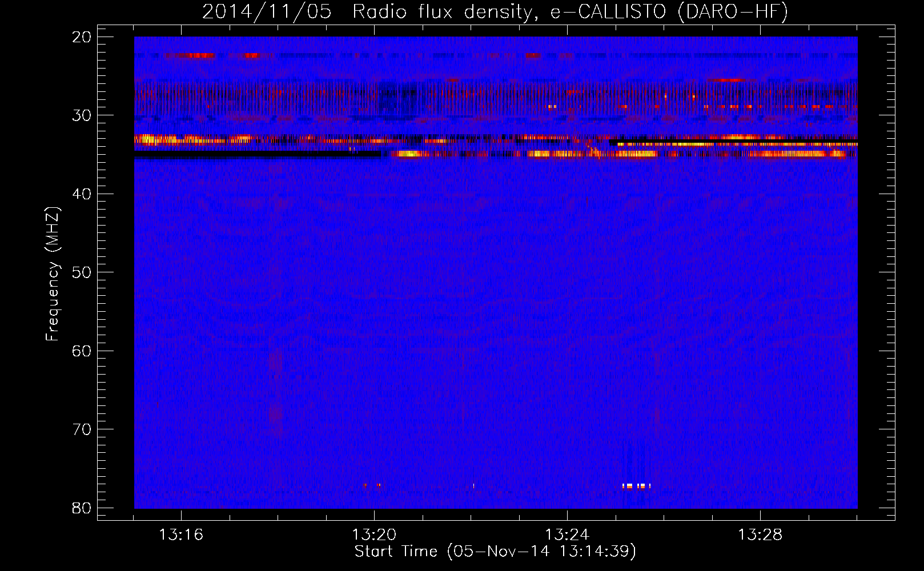The image size is (924, 571).
Task: Click the 80 frequency tick label
Action: pos(82,508)
